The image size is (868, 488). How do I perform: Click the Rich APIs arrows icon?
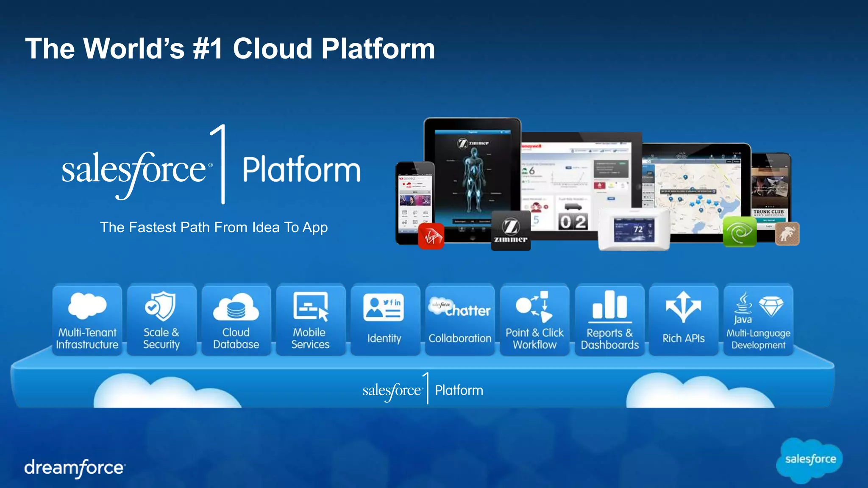coord(683,307)
